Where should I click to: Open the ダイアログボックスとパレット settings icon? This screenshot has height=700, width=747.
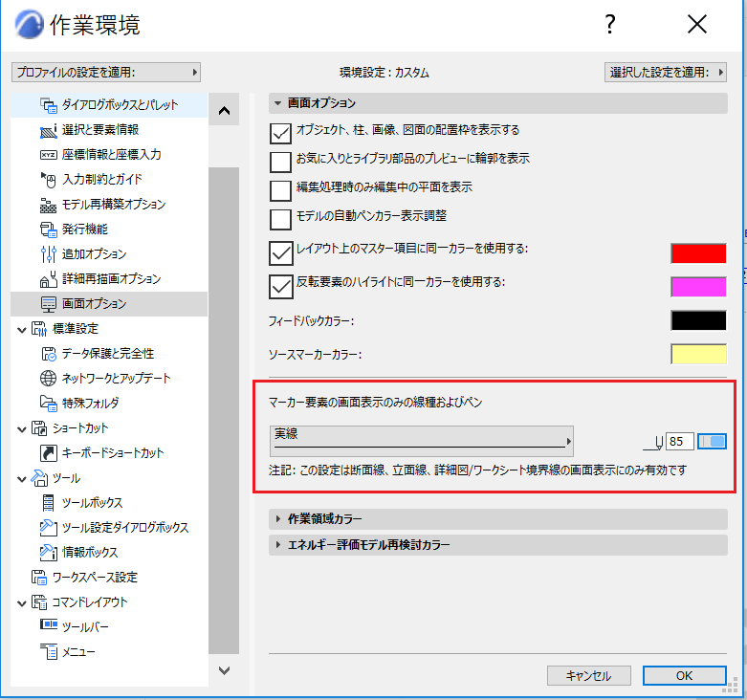[49, 105]
